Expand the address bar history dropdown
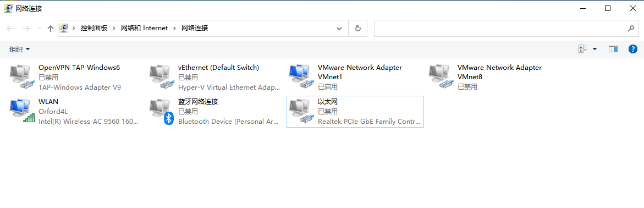The width and height of the screenshot is (644, 208). coord(339,29)
